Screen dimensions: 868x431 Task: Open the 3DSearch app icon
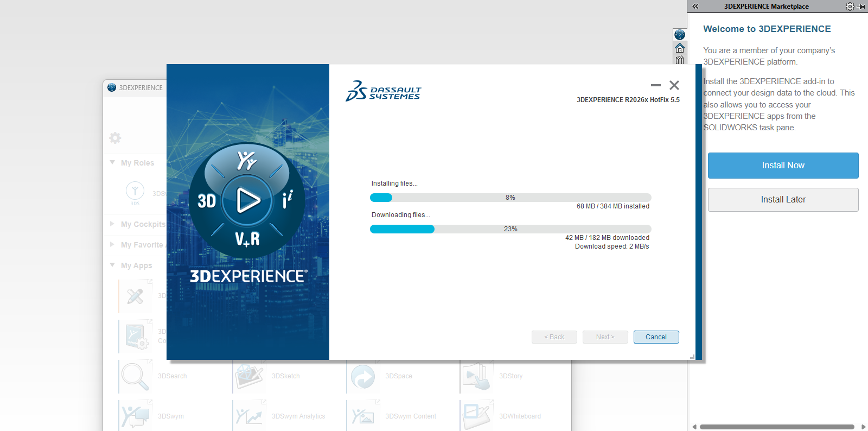pyautogui.click(x=135, y=376)
